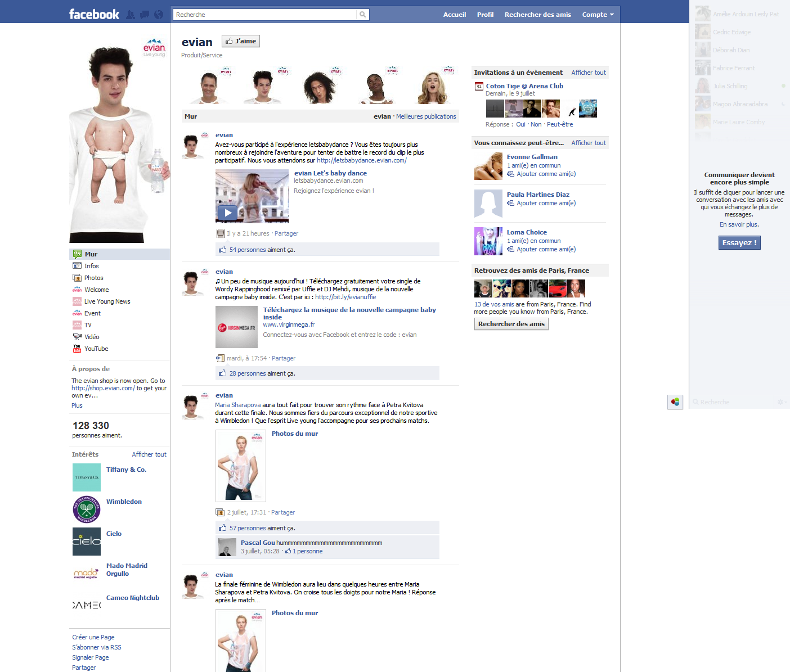Click the search magnifier button

[363, 15]
